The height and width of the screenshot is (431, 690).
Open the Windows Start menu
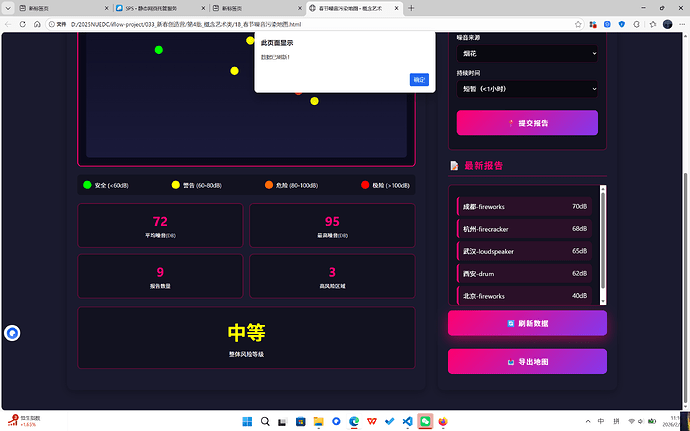[x=247, y=420]
